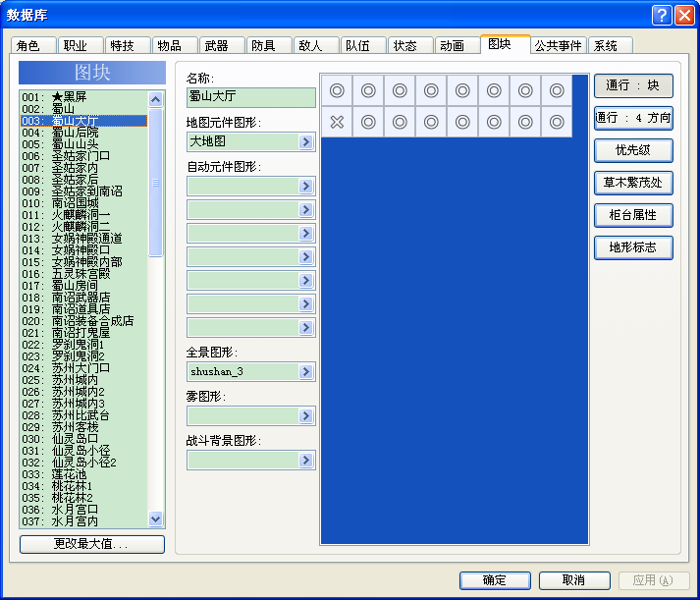Open the 物品 tab

coord(175,45)
